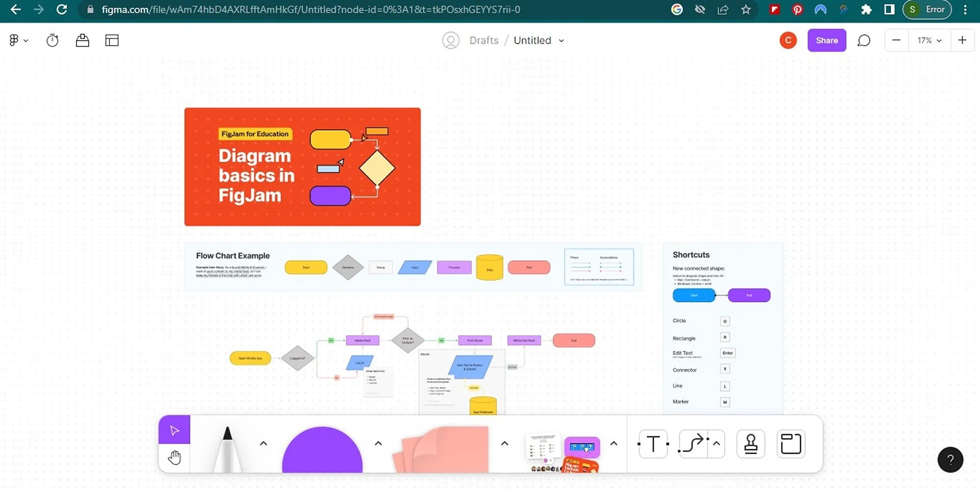
Task: Select the Section tool
Action: point(790,444)
